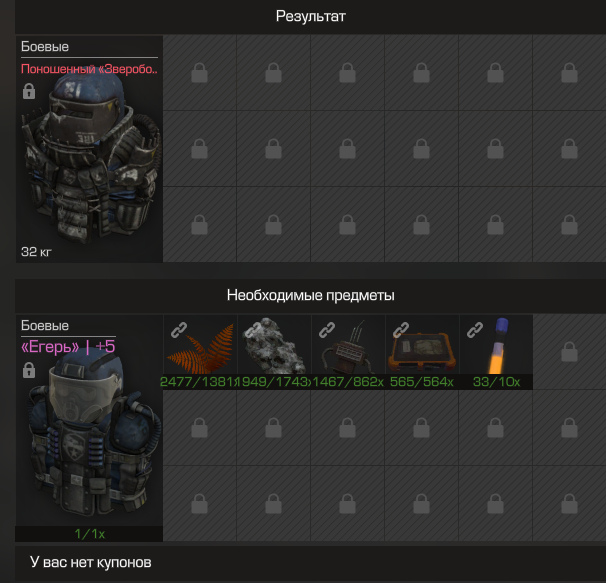Click the orange-cased tablet ingredient

[x=422, y=351]
